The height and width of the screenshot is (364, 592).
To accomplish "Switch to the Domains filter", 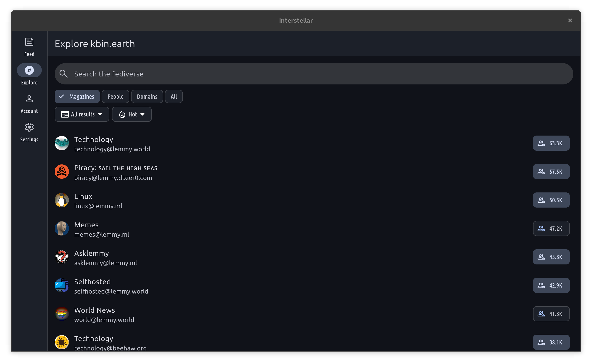I will coord(147,96).
